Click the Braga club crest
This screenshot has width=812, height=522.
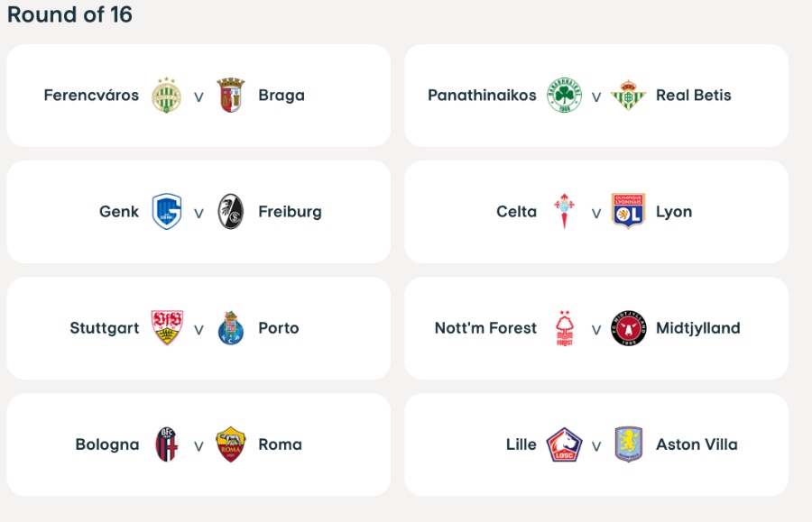pos(231,96)
